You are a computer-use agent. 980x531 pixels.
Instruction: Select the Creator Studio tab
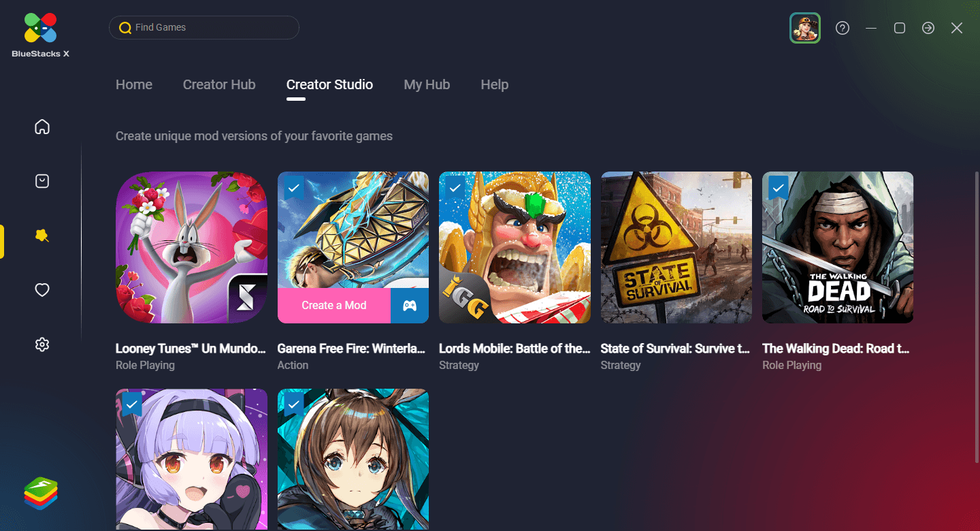tap(329, 84)
